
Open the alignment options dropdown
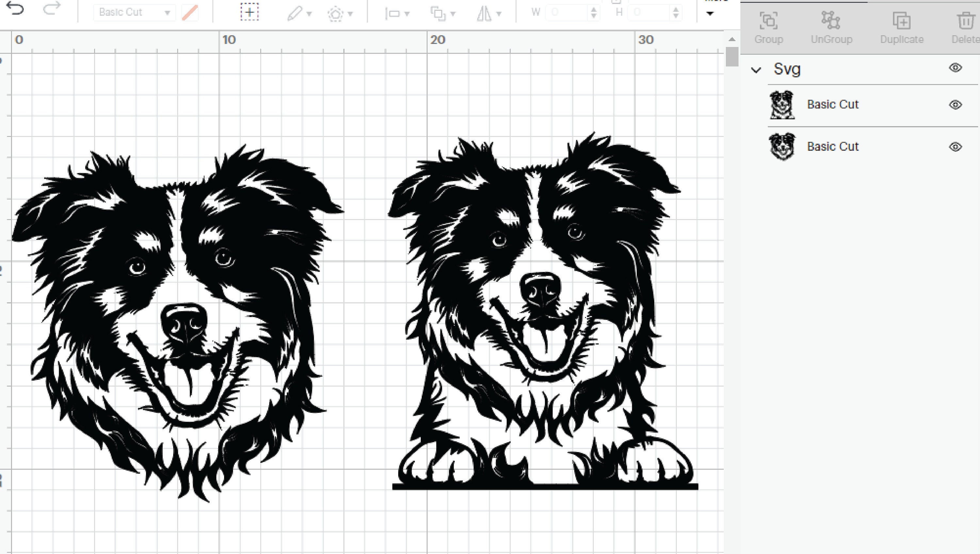tap(408, 13)
